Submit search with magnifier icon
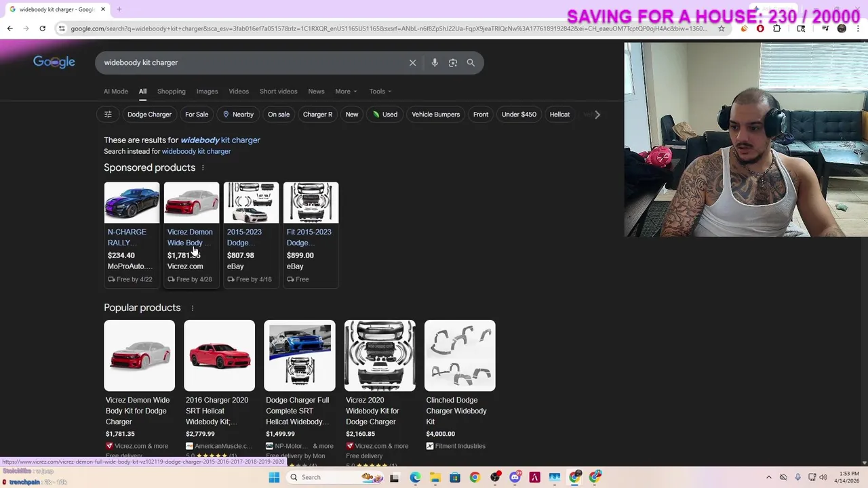Screen dimensions: 868x488 point(471,62)
